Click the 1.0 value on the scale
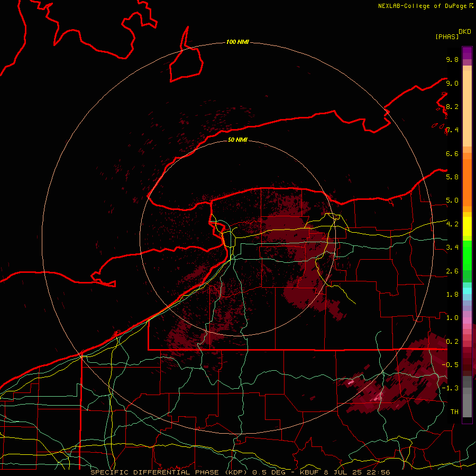 452,317
